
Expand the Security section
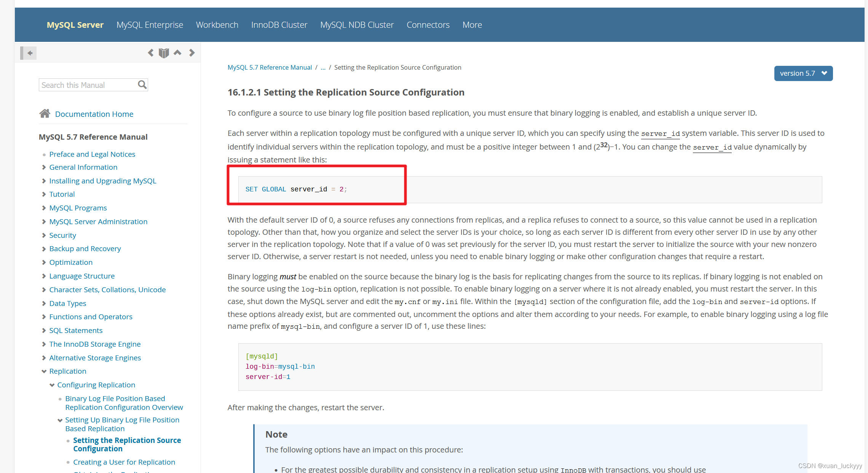pos(43,235)
